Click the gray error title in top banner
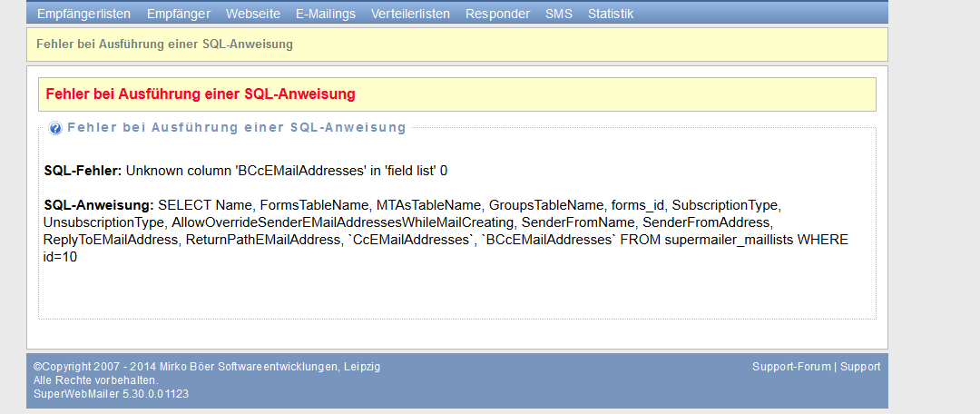 [x=164, y=44]
